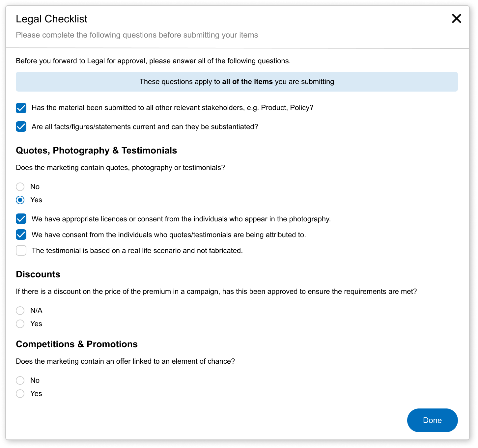Screen dimensions: 478x448
Task: Select Yes under Competitions & Promotions
Action: tap(20, 394)
